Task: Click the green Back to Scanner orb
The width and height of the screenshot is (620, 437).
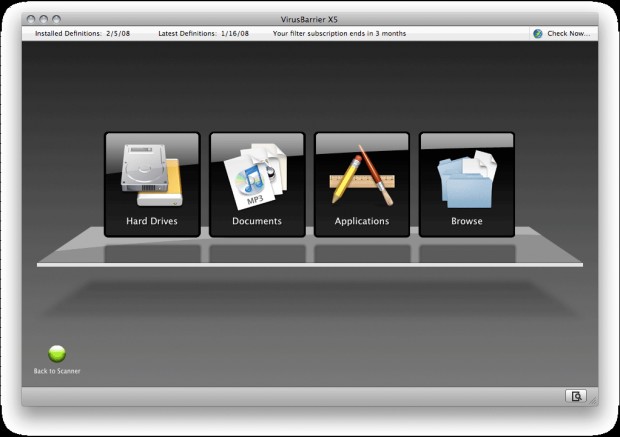Action: tap(57, 354)
